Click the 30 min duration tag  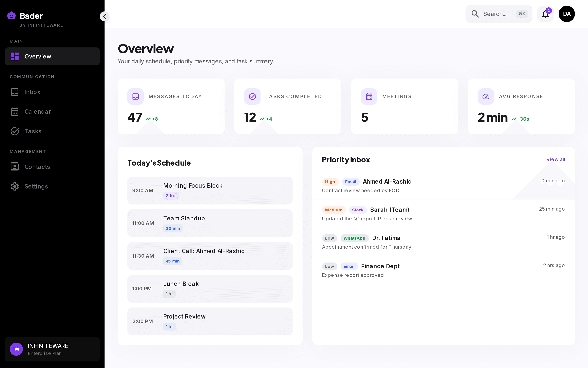pos(173,228)
